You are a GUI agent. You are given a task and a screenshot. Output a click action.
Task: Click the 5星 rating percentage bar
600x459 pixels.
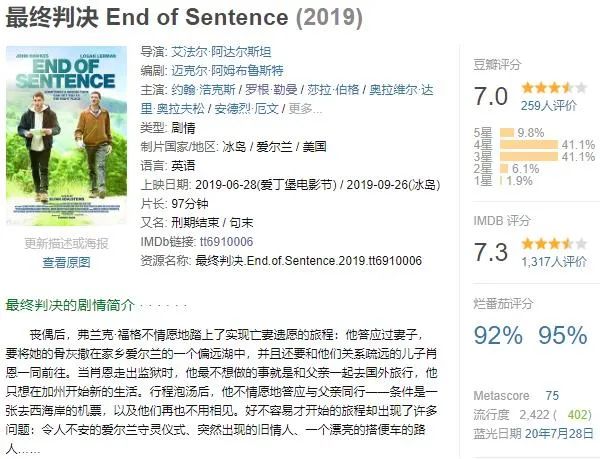507,132
